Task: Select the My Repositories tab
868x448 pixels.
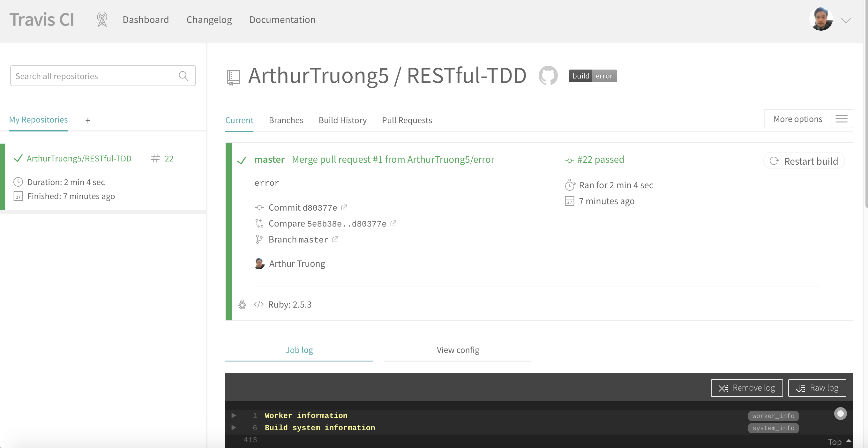Action: click(x=38, y=120)
